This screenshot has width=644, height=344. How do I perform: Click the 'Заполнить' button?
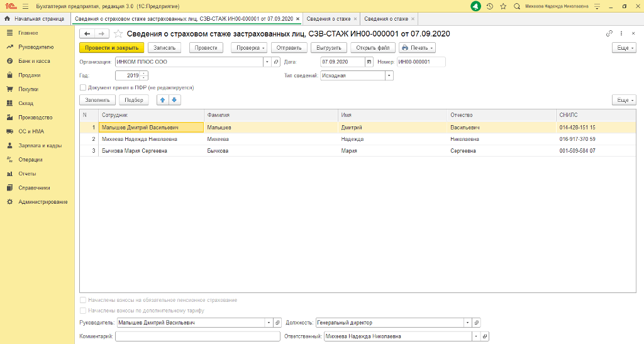[x=97, y=99]
